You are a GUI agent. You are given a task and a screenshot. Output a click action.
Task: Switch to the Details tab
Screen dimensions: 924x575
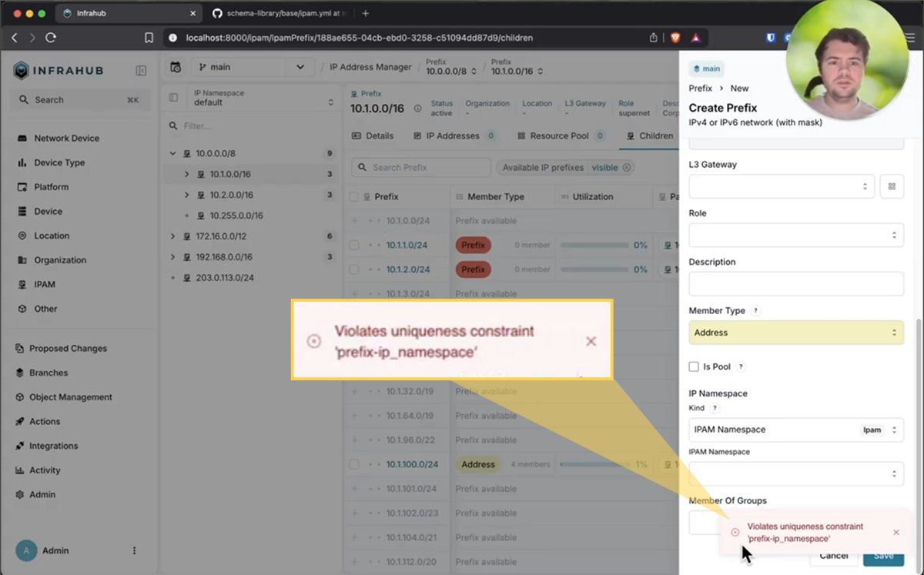coord(373,136)
